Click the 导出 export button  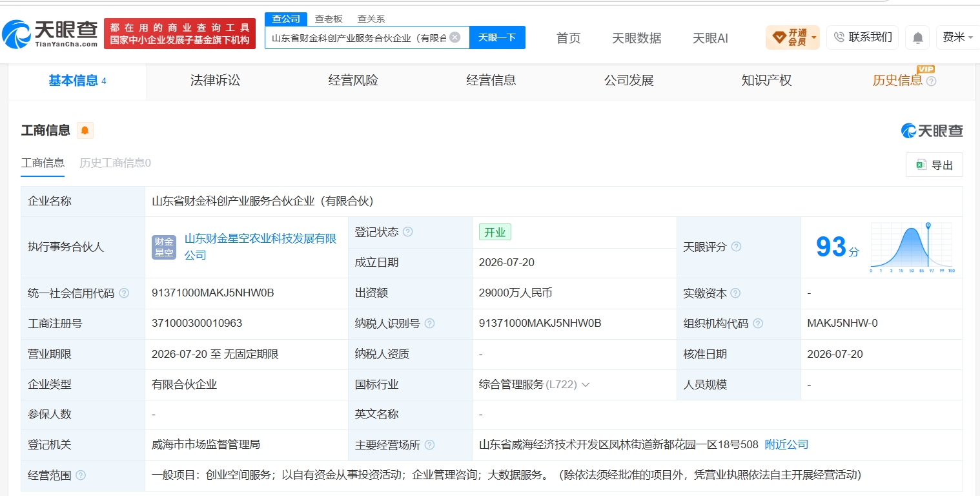click(x=934, y=165)
